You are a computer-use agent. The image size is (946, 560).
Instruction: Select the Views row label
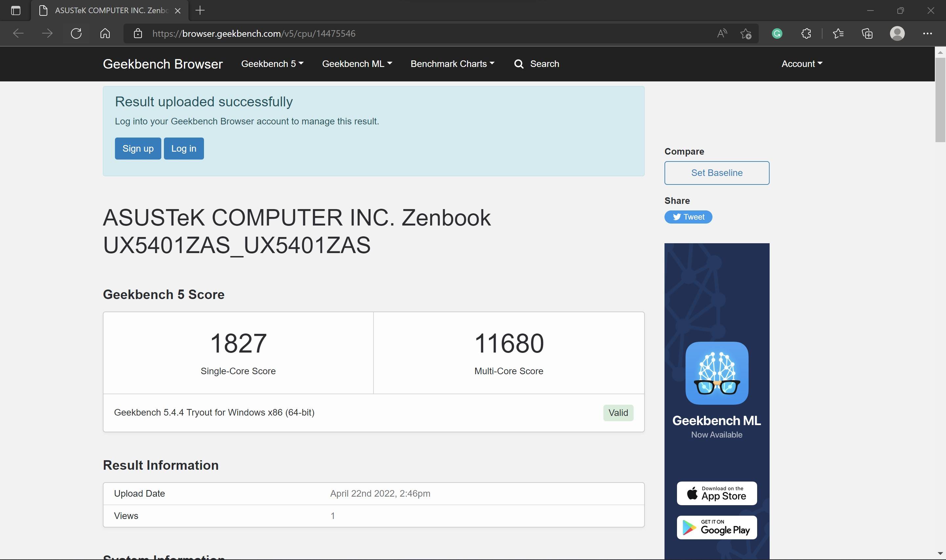pos(126,515)
